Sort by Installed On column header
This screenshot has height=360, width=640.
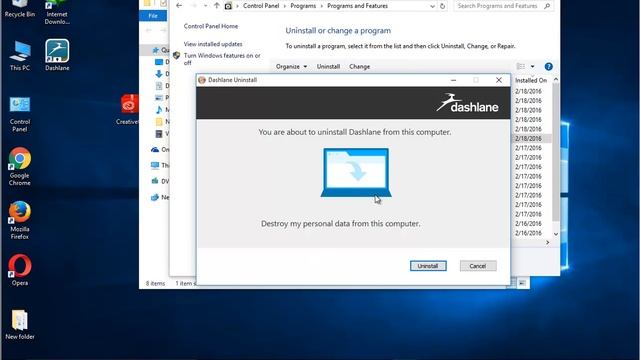(x=531, y=80)
